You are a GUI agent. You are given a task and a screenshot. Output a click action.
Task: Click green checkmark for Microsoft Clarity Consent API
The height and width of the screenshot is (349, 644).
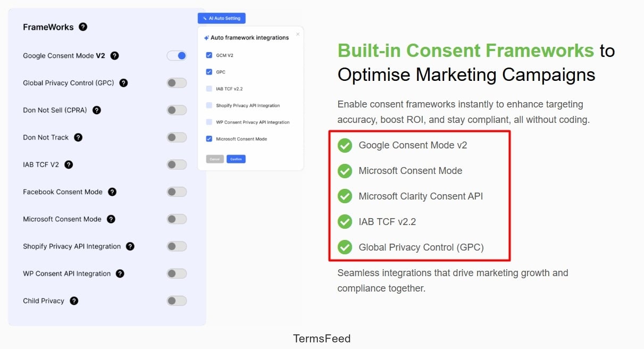(345, 196)
